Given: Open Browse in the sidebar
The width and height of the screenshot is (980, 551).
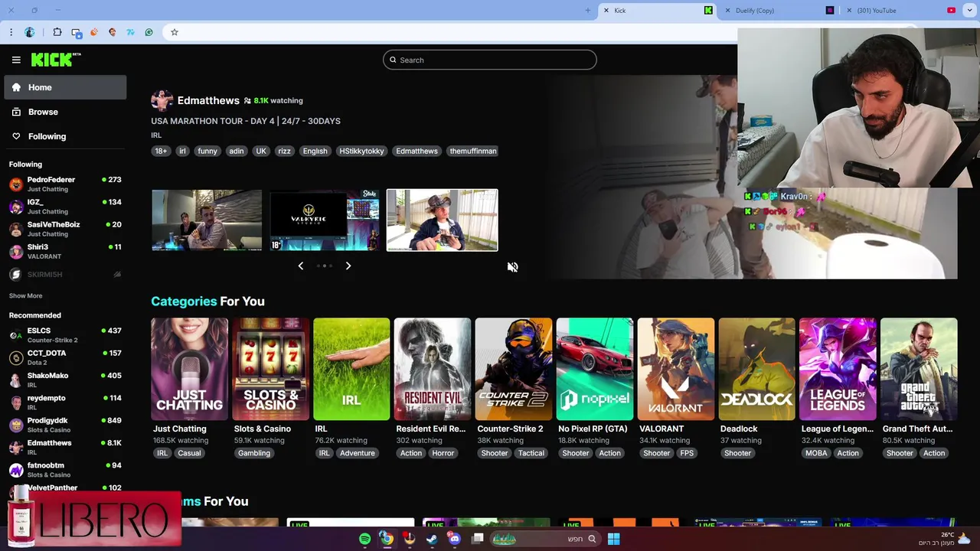Looking at the screenshot, I should pos(65,112).
